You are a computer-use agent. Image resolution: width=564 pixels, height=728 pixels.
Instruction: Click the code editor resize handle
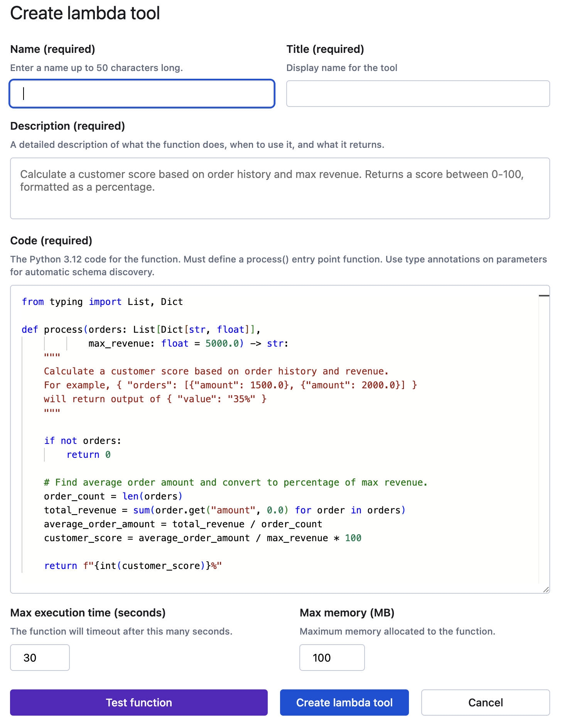546,590
